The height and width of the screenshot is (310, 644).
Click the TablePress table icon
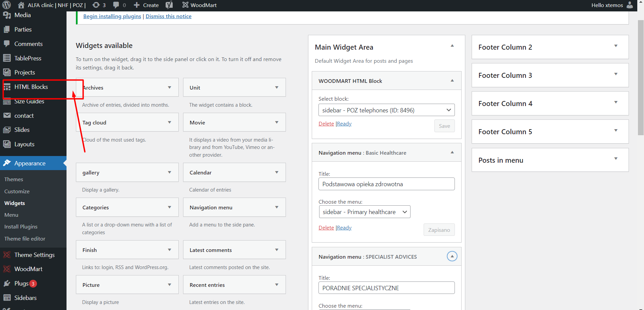7,58
